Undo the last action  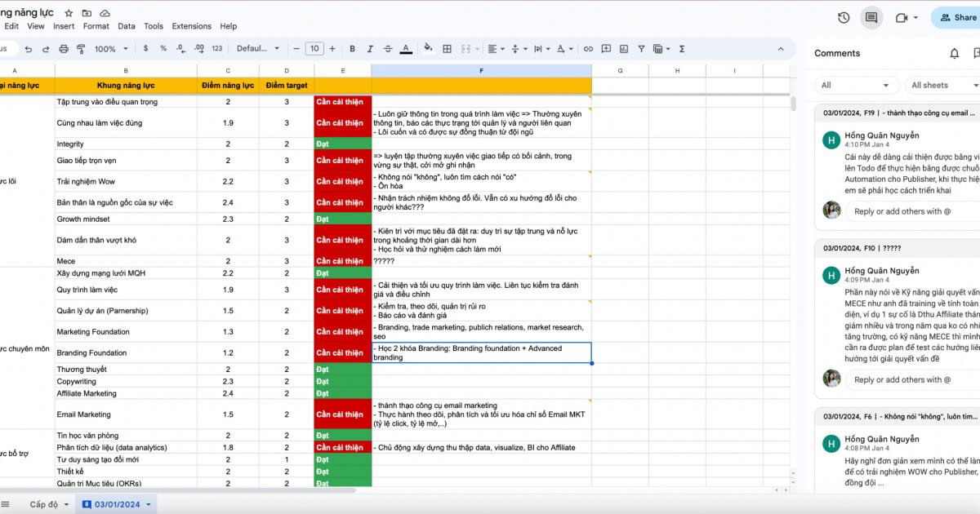pos(28,49)
